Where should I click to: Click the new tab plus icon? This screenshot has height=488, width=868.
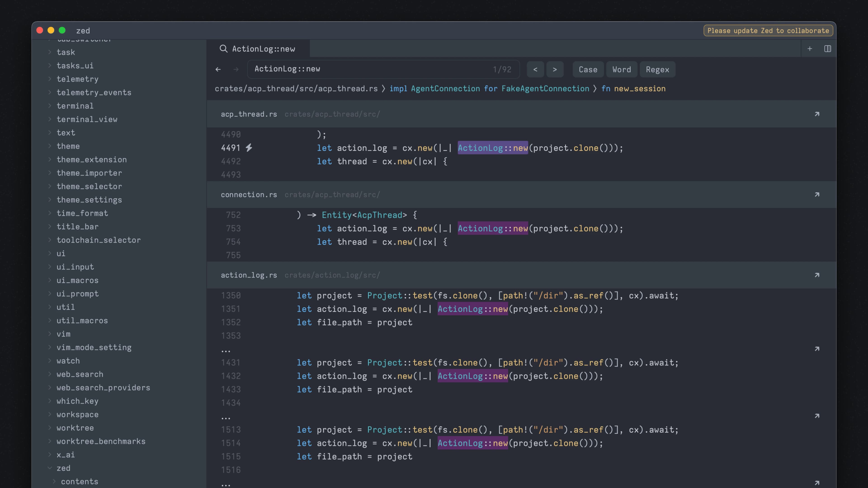[810, 49]
